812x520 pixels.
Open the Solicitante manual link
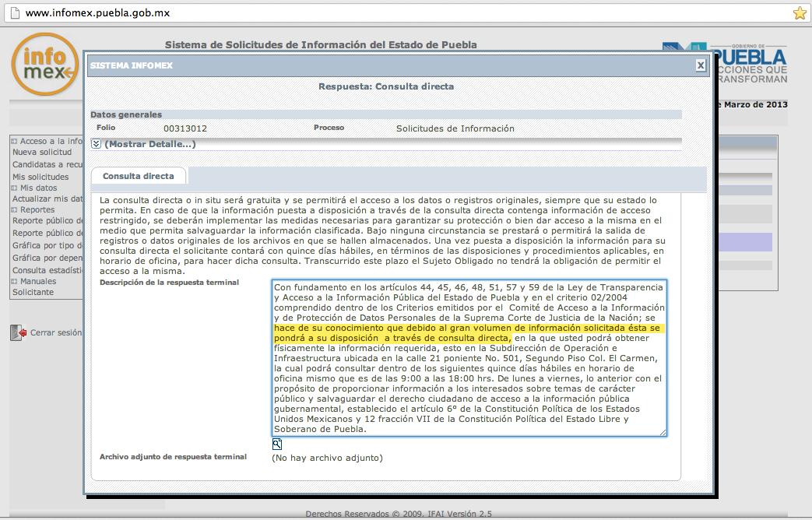point(33,292)
